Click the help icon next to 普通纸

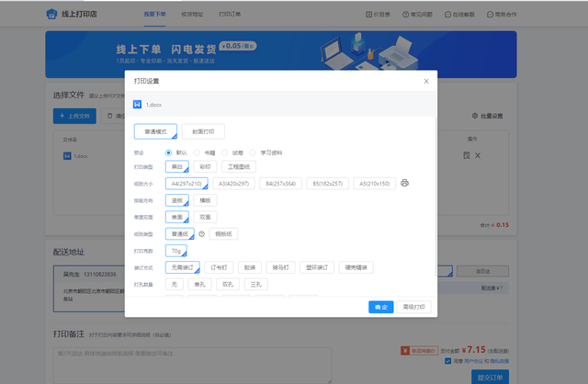201,233
